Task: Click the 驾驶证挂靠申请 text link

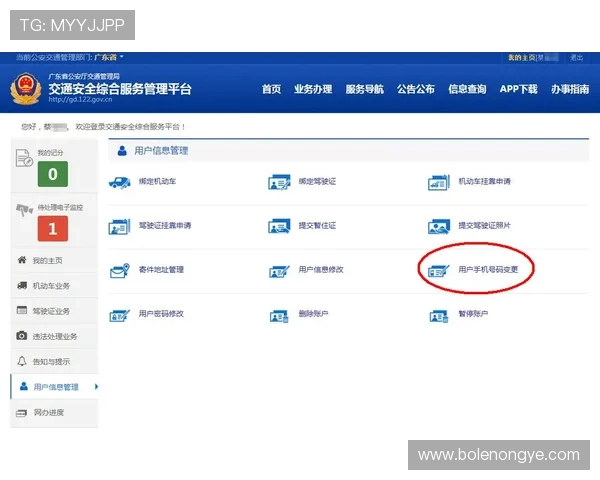Action: (x=165, y=225)
